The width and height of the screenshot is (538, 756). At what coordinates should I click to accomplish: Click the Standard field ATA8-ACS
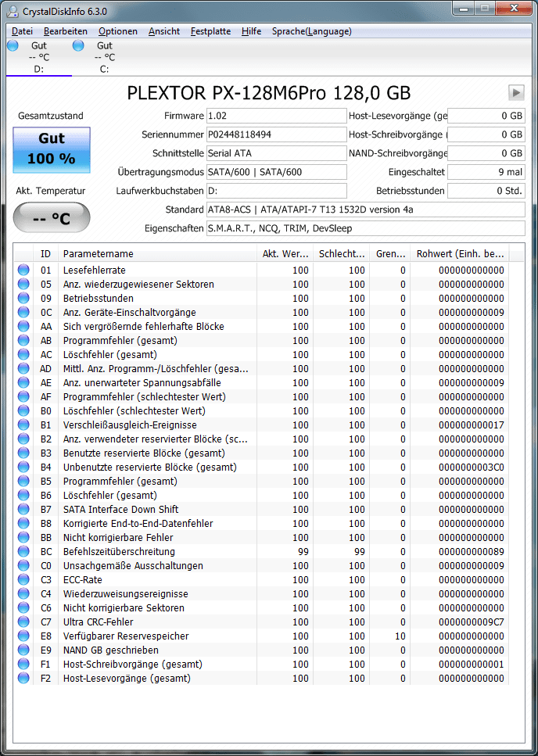pos(366,210)
